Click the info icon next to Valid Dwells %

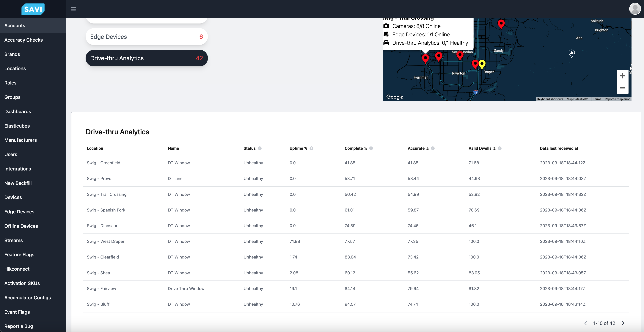[500, 148]
